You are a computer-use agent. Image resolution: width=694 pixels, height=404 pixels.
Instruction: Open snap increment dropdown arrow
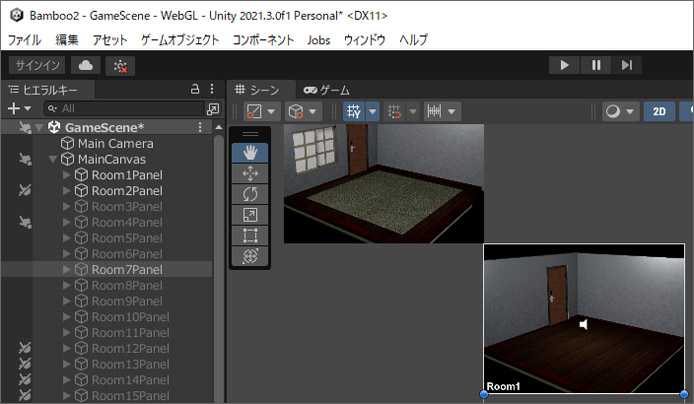(x=452, y=112)
